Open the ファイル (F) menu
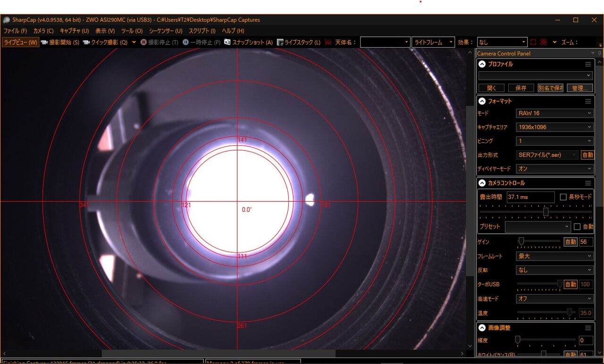This screenshot has width=604, height=364. point(15,31)
